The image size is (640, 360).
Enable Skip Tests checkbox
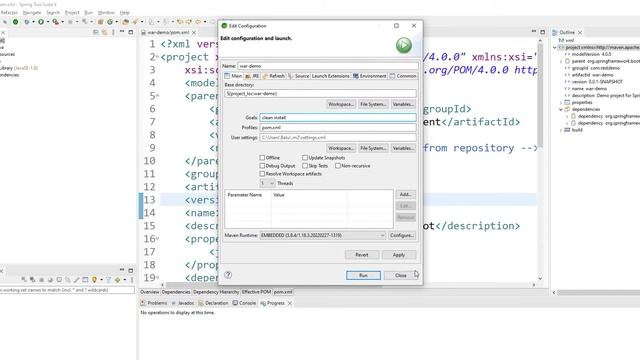[305, 166]
